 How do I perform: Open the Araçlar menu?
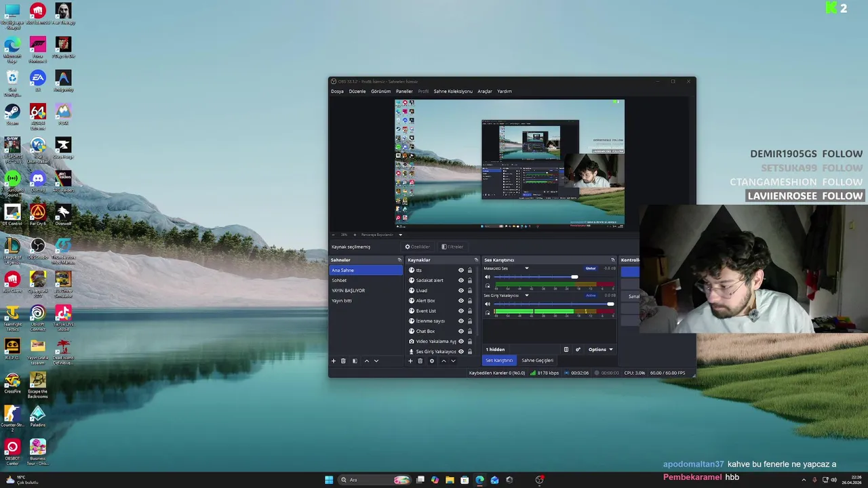[485, 91]
